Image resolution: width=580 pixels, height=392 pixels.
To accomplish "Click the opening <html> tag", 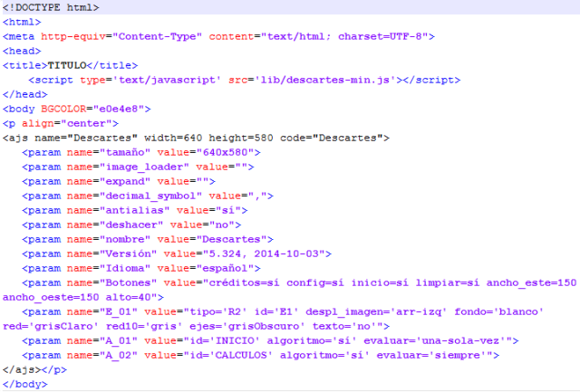I will 22,22.
